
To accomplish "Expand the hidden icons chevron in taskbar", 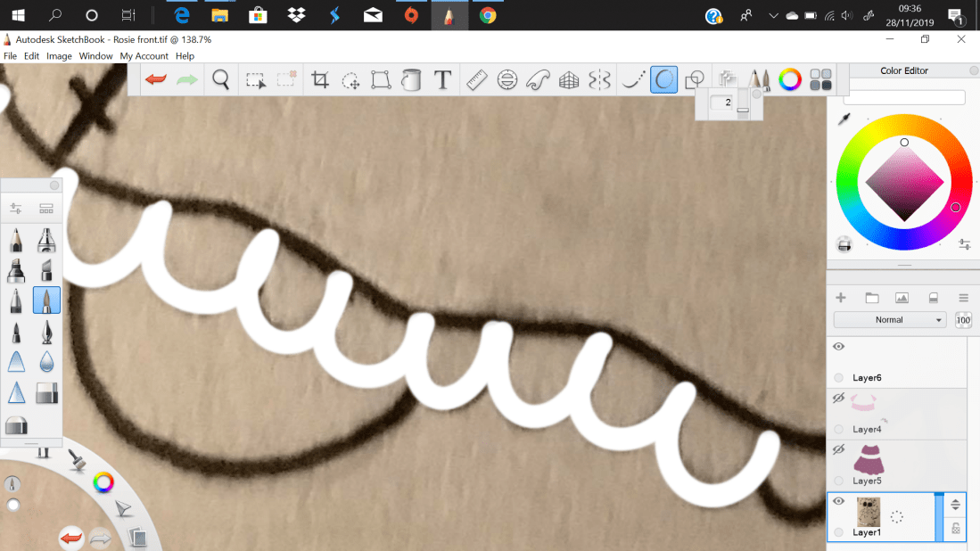I will [x=772, y=14].
